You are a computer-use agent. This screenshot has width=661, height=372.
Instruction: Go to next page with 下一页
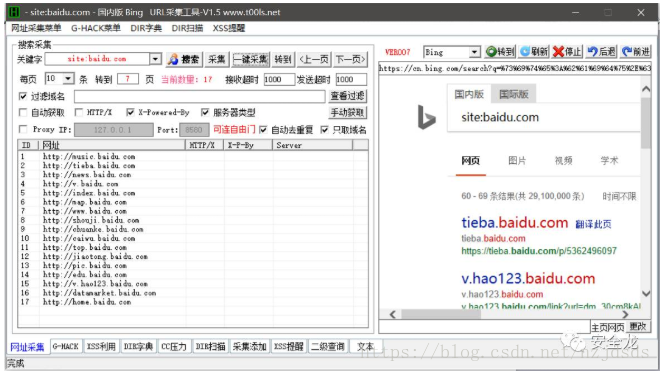click(x=350, y=59)
